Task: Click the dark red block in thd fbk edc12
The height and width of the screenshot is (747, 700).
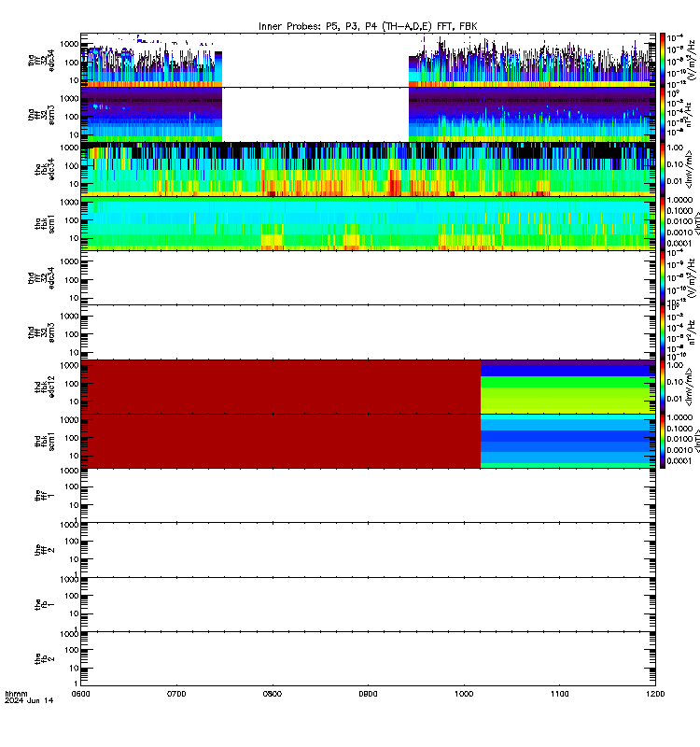Action: [281, 387]
